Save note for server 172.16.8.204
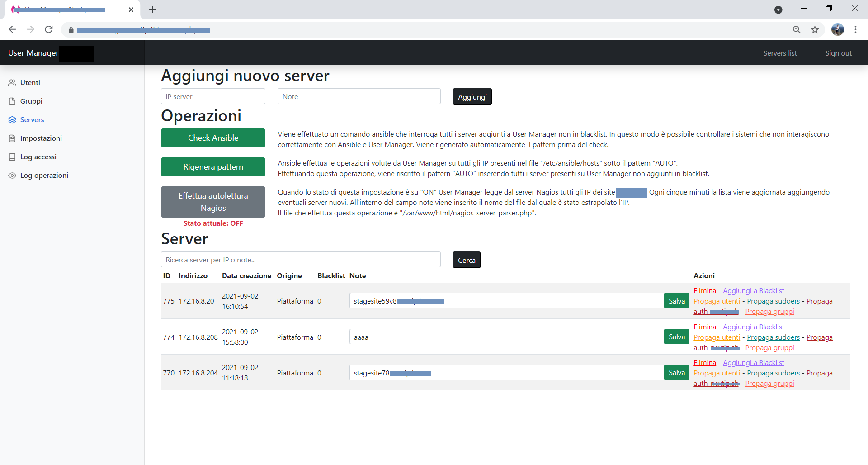This screenshot has height=465, width=868. click(677, 373)
